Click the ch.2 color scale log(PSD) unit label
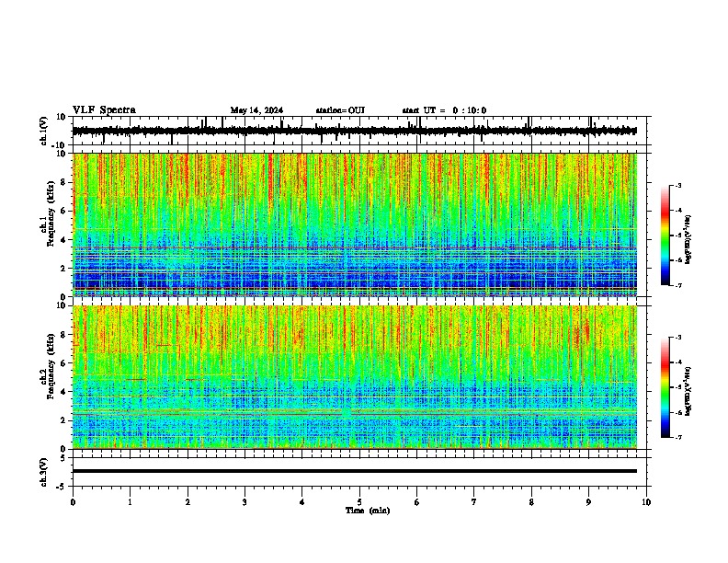 [x=688, y=391]
